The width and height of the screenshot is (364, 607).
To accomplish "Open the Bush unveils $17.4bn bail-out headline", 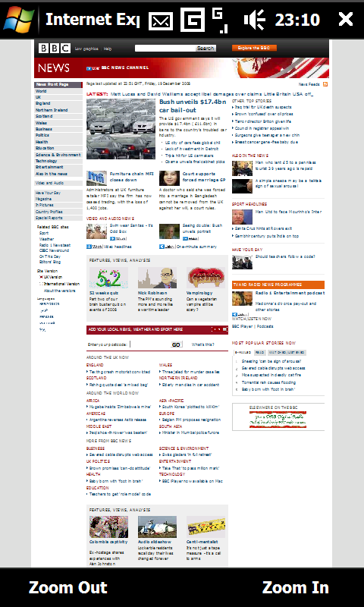I will (193, 105).
